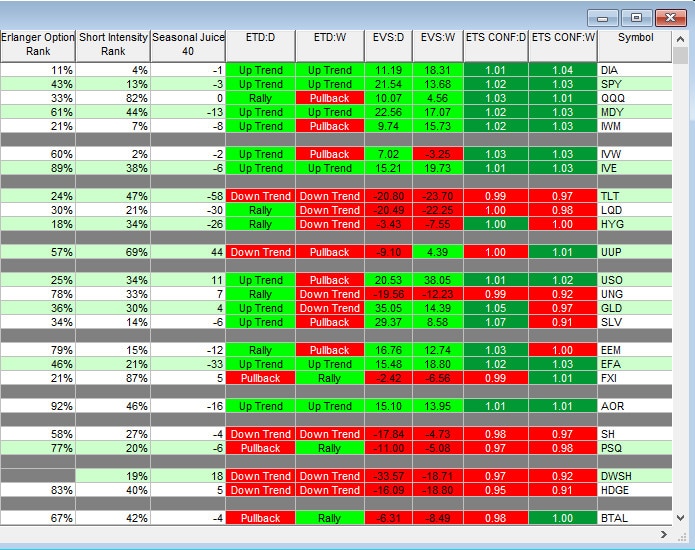Select the IVE symbol cell
This screenshot has height=550, width=695.
point(635,168)
